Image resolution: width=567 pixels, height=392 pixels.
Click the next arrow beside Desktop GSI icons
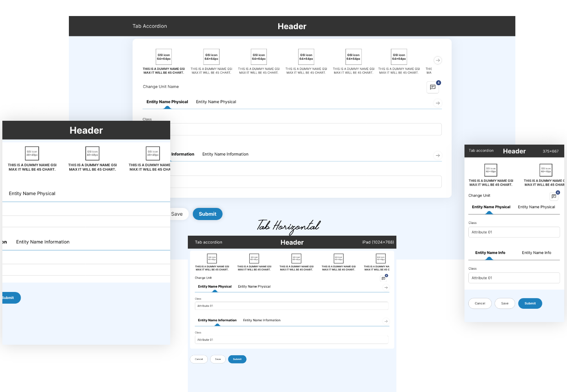pyautogui.click(x=437, y=60)
